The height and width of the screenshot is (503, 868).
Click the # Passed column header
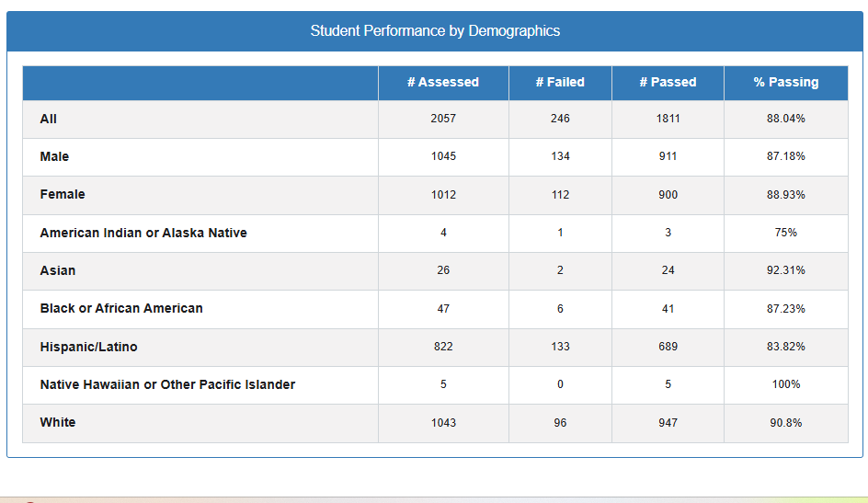point(668,82)
